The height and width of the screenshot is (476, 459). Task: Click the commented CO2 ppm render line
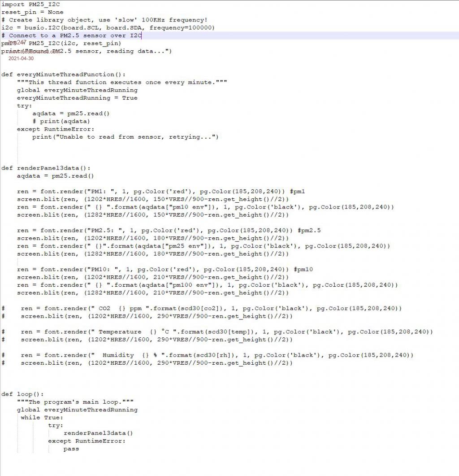211,309
